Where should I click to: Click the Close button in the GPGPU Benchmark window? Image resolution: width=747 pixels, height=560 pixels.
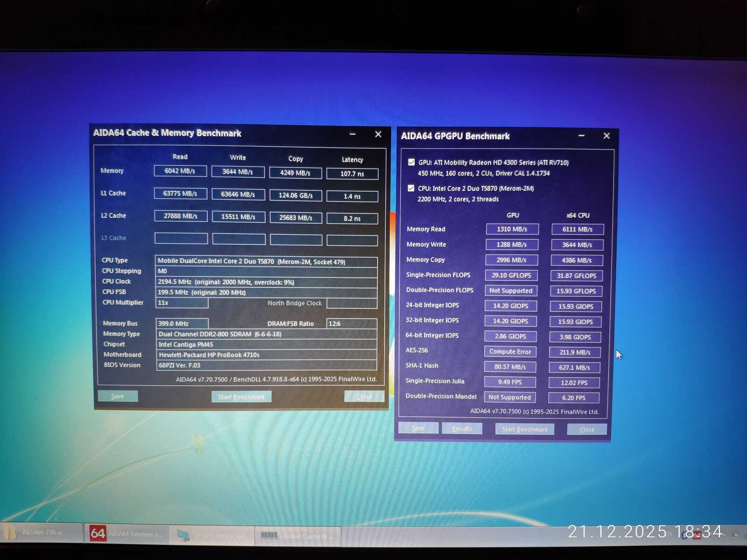(x=587, y=429)
